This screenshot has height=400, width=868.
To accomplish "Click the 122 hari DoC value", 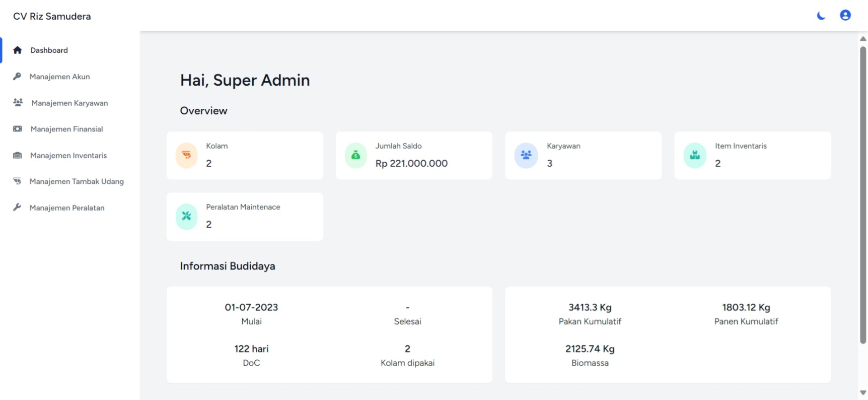I will tap(251, 349).
